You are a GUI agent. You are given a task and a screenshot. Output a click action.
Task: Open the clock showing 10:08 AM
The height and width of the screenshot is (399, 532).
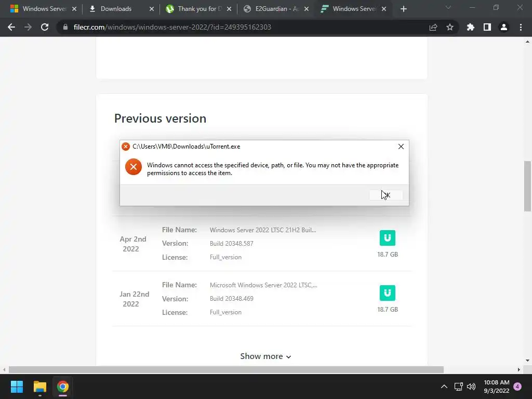click(496, 387)
